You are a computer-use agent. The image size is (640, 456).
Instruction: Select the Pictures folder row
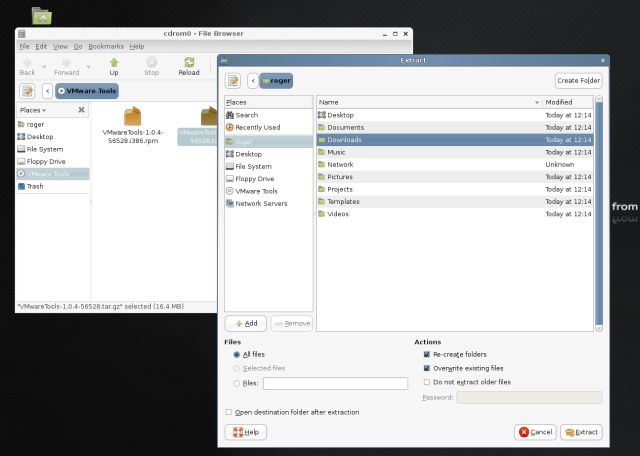[x=455, y=177]
